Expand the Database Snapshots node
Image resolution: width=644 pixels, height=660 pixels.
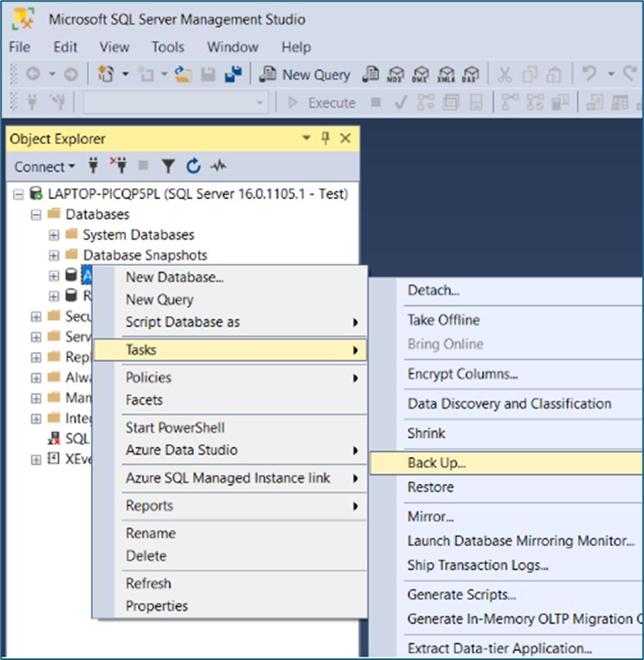click(53, 255)
